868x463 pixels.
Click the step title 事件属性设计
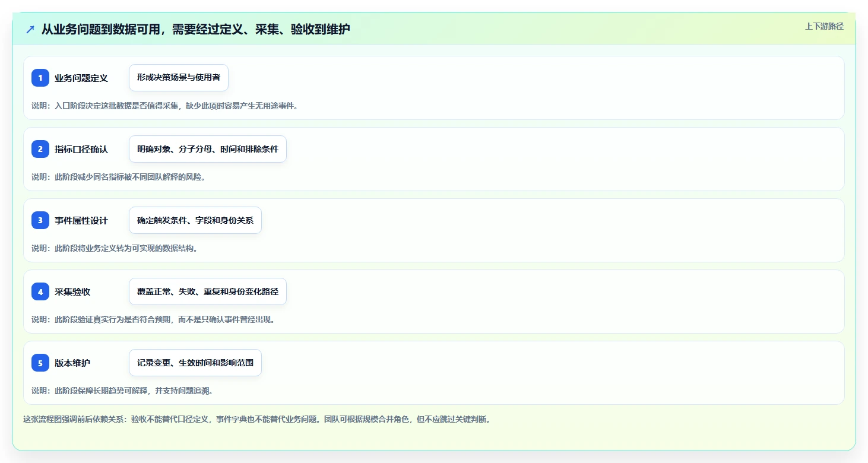(x=81, y=220)
